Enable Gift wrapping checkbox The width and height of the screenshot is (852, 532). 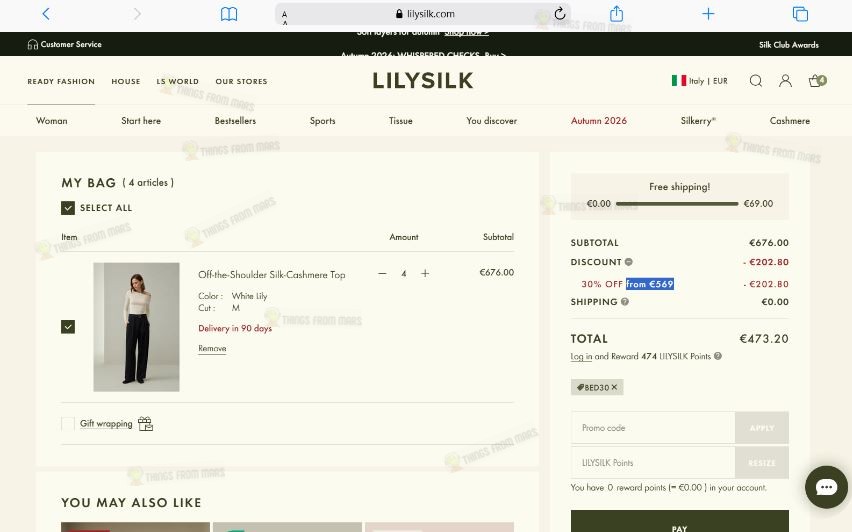pos(68,424)
